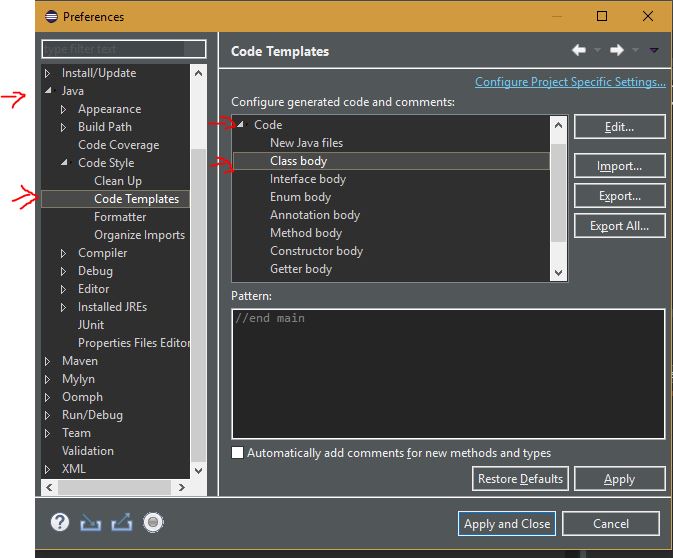Click the export preferences icon
The width and height of the screenshot is (673, 558).
[122, 522]
